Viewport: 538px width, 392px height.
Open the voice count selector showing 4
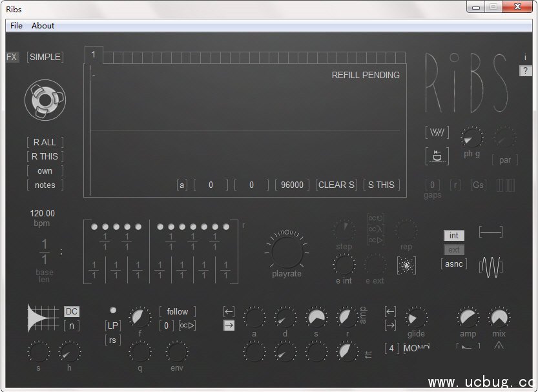click(x=391, y=348)
